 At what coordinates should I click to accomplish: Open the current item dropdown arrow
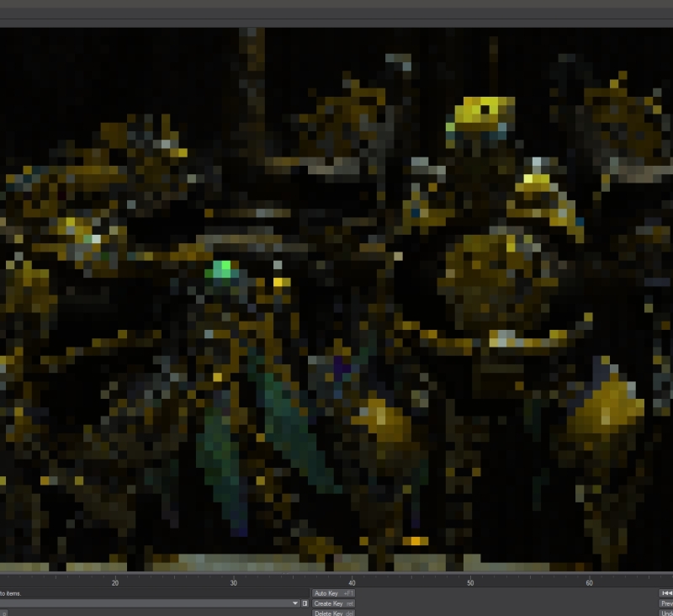point(294,603)
